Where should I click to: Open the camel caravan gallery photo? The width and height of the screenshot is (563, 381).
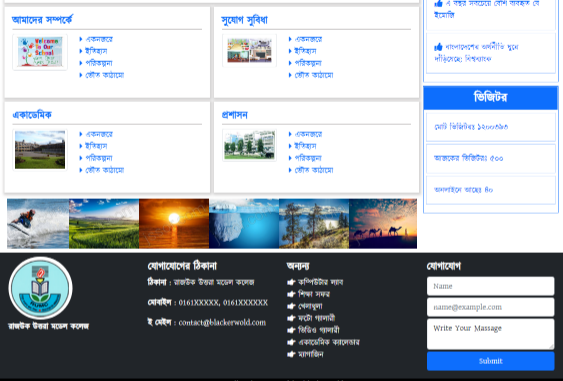pos(383,223)
